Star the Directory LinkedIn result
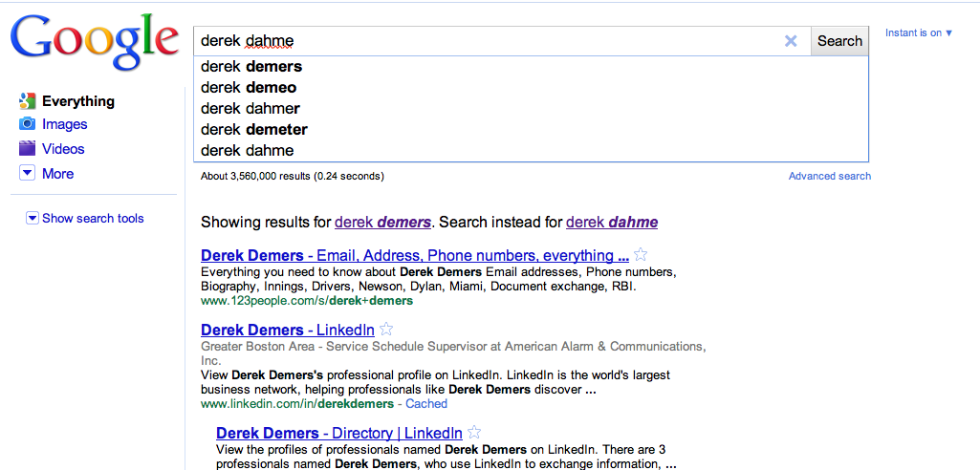The image size is (980, 470). [x=474, y=433]
